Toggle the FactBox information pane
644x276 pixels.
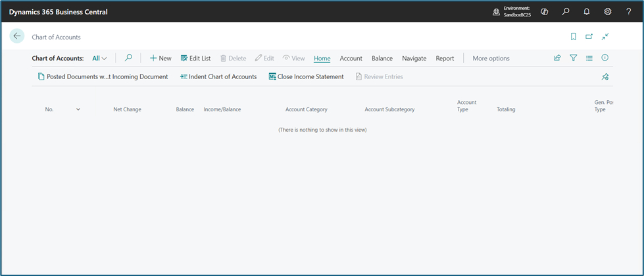click(605, 58)
